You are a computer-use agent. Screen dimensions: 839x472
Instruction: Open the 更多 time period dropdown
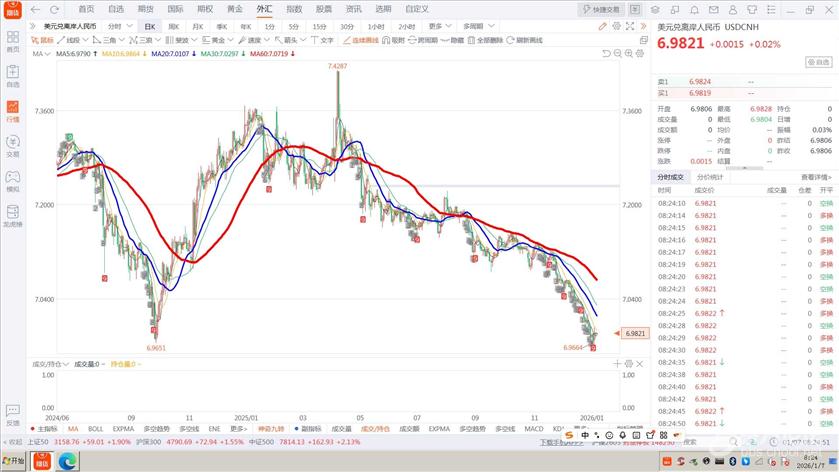(x=436, y=26)
